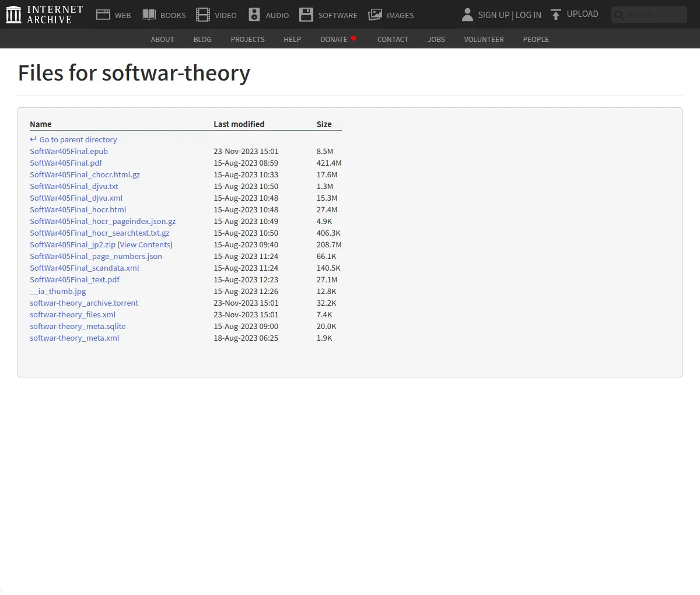Image resolution: width=700 pixels, height=595 pixels.
Task: Open SoftWar405Final_text.pdf file
Action: [x=75, y=279]
